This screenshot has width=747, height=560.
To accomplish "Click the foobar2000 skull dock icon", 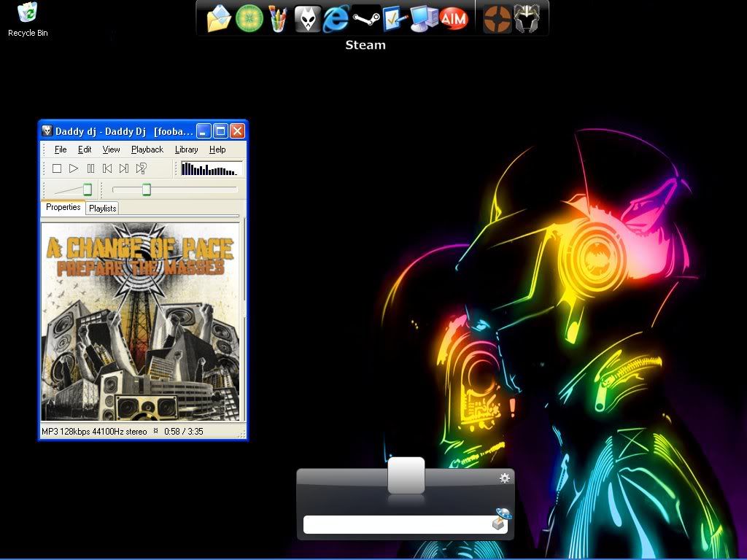I will [306, 17].
